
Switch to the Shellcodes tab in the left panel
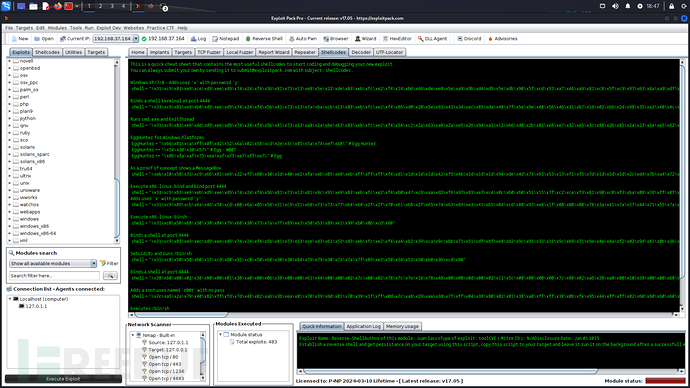47,52
